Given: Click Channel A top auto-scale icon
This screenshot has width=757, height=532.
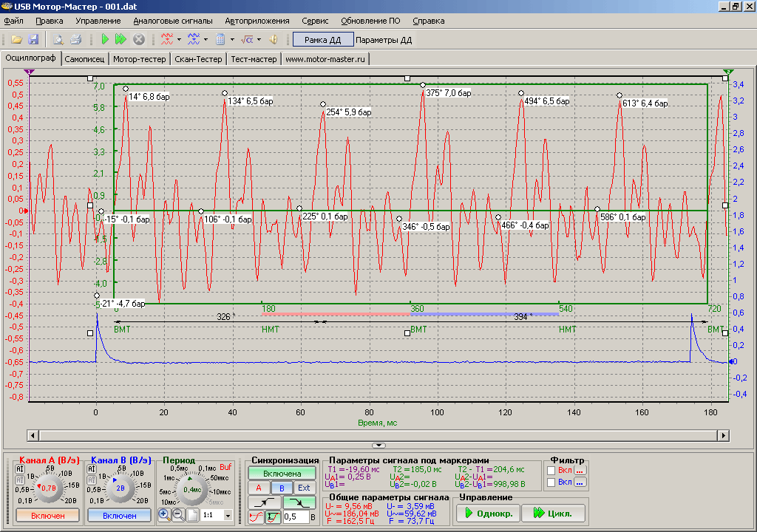Looking at the screenshot, I should click(x=20, y=469).
